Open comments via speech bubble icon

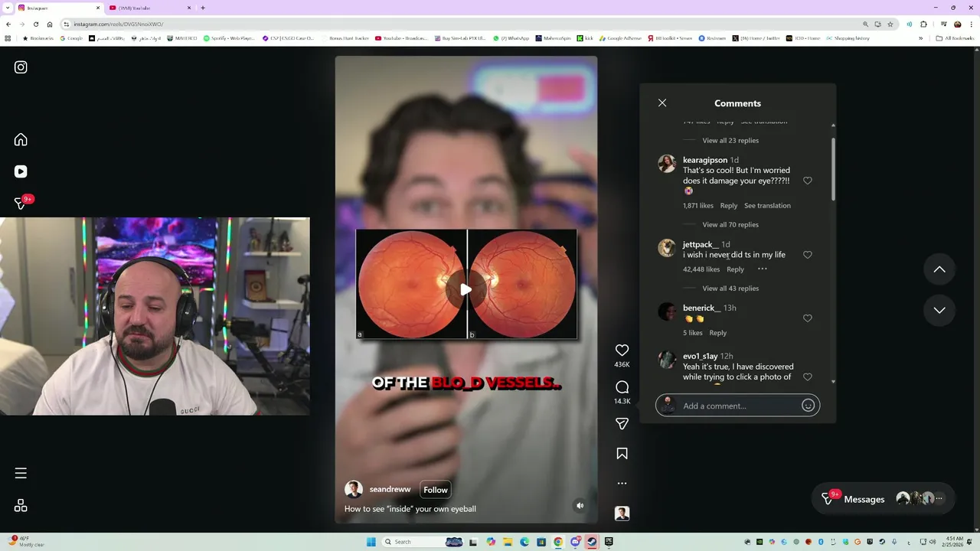point(622,387)
